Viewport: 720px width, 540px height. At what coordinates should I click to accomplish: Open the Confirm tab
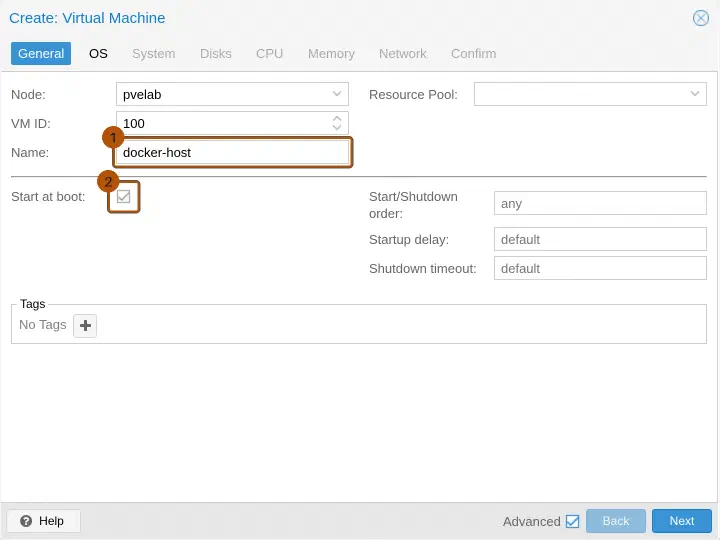click(473, 54)
